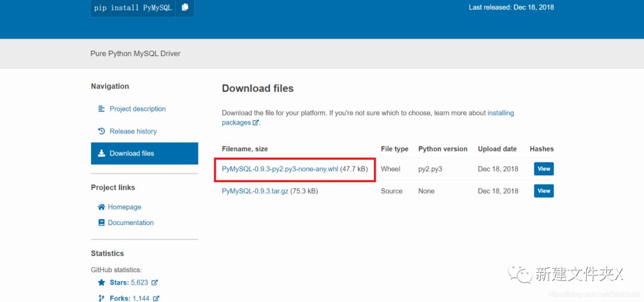Click the Stars external link icon
This screenshot has height=302, width=644.
155,283
